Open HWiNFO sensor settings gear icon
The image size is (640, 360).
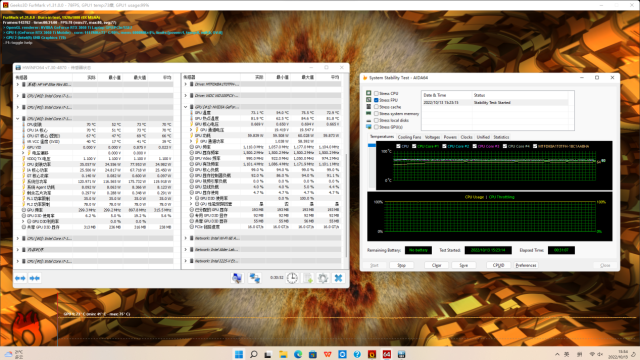pos(323,278)
